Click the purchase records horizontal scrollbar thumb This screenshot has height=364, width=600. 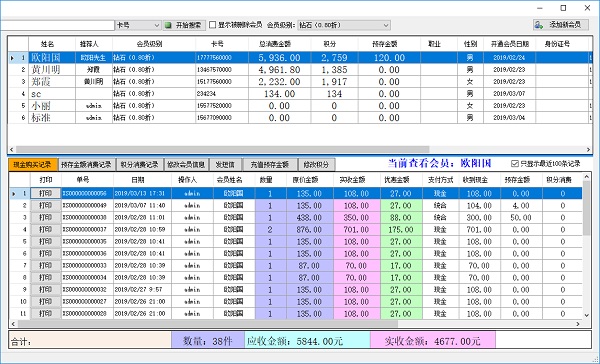coord(208,324)
